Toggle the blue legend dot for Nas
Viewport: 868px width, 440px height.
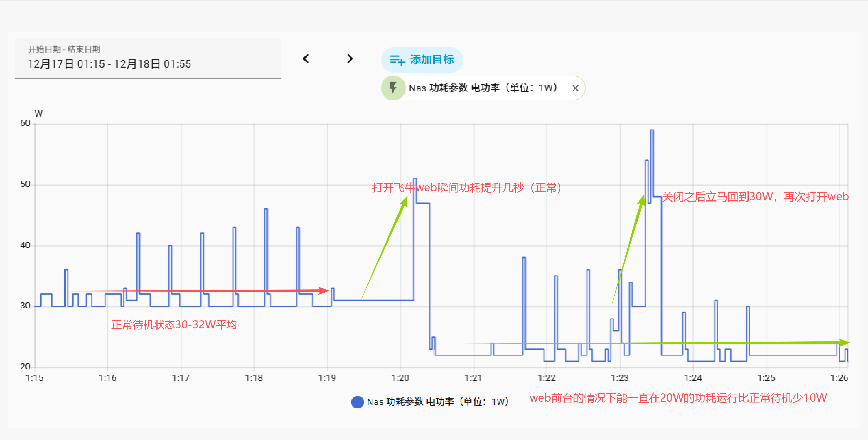click(x=357, y=402)
